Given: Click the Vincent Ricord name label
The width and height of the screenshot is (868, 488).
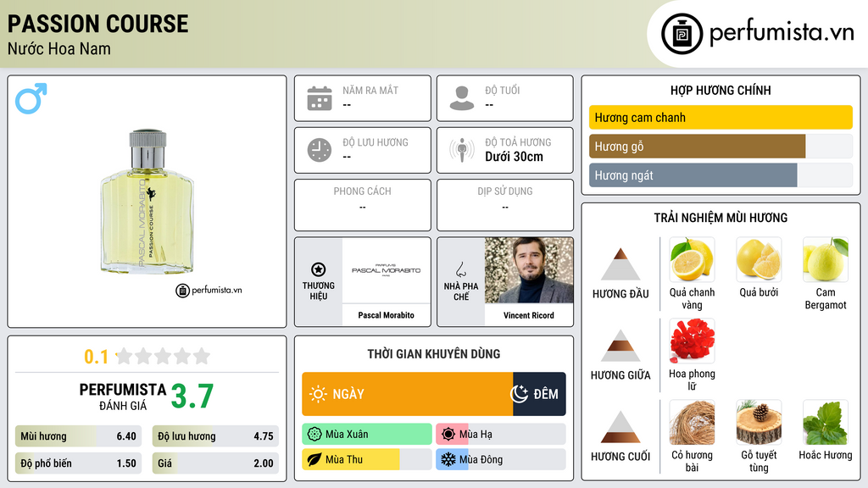Looking at the screenshot, I should pyautogui.click(x=529, y=315).
